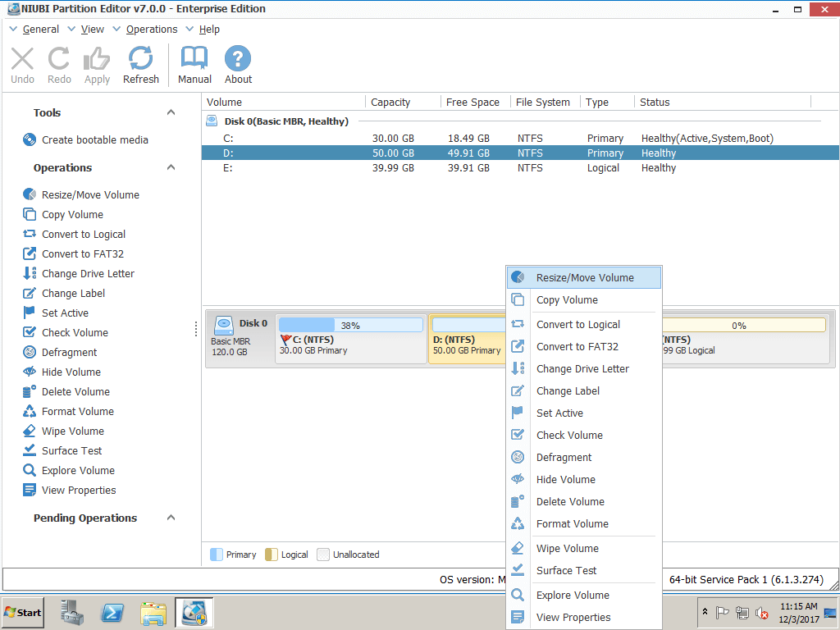The image size is (840, 630).
Task: Open the View menu
Action: coord(92,30)
